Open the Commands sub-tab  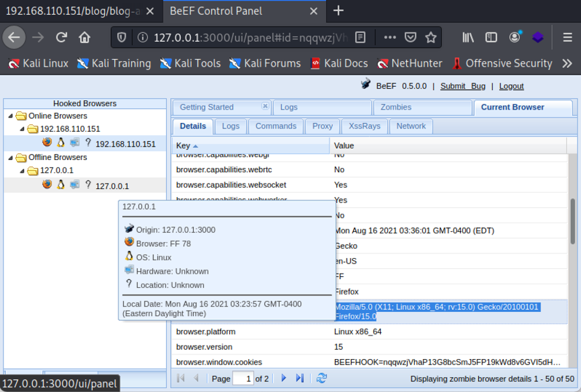[276, 126]
